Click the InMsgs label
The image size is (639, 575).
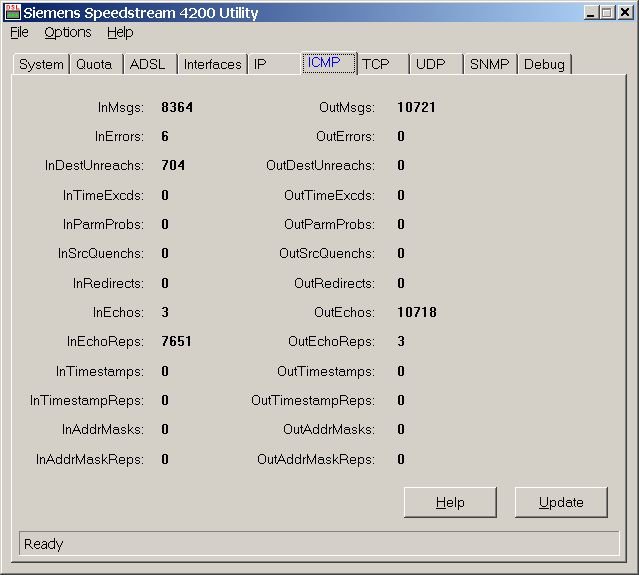pos(121,107)
